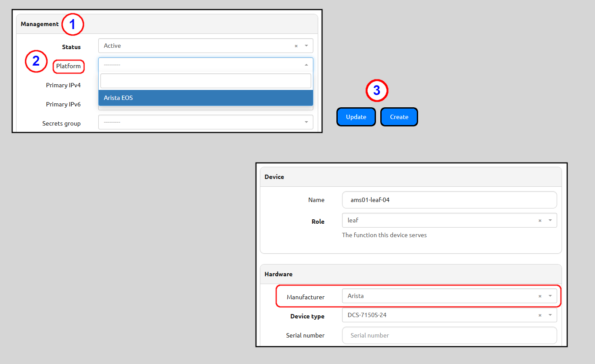This screenshot has height=364, width=595.
Task: Click the Create button
Action: [399, 116]
